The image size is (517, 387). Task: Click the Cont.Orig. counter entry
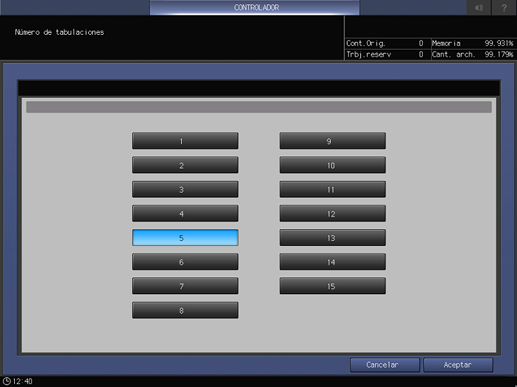pos(385,43)
